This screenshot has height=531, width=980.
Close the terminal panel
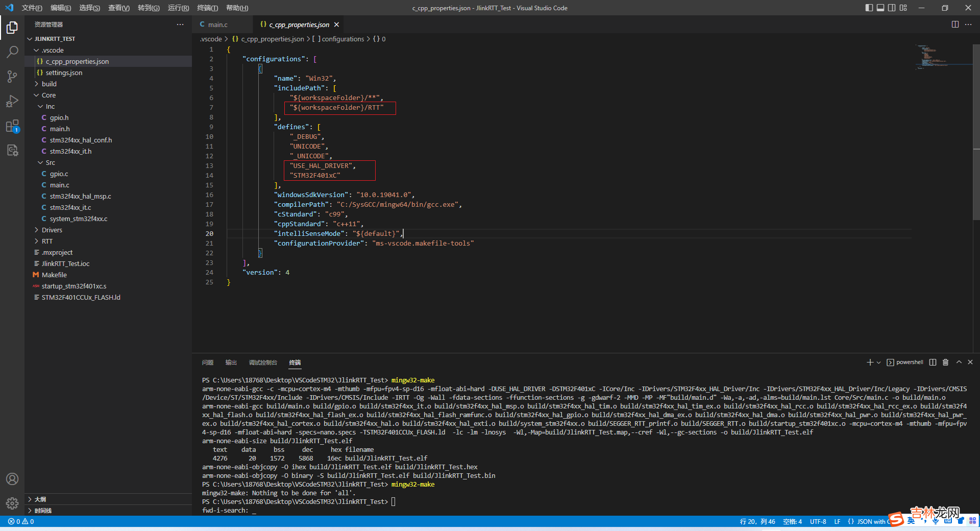[970, 362]
